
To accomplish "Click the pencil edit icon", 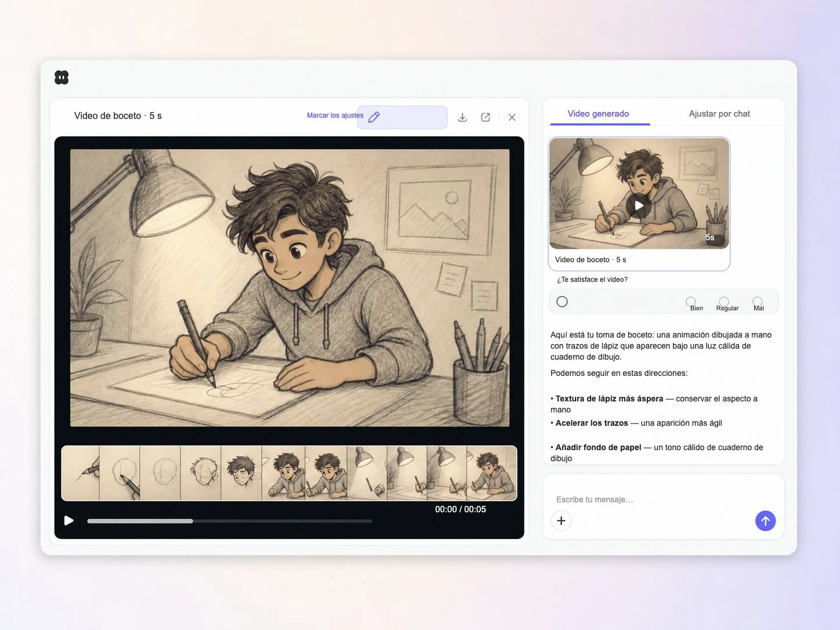I will click(374, 117).
